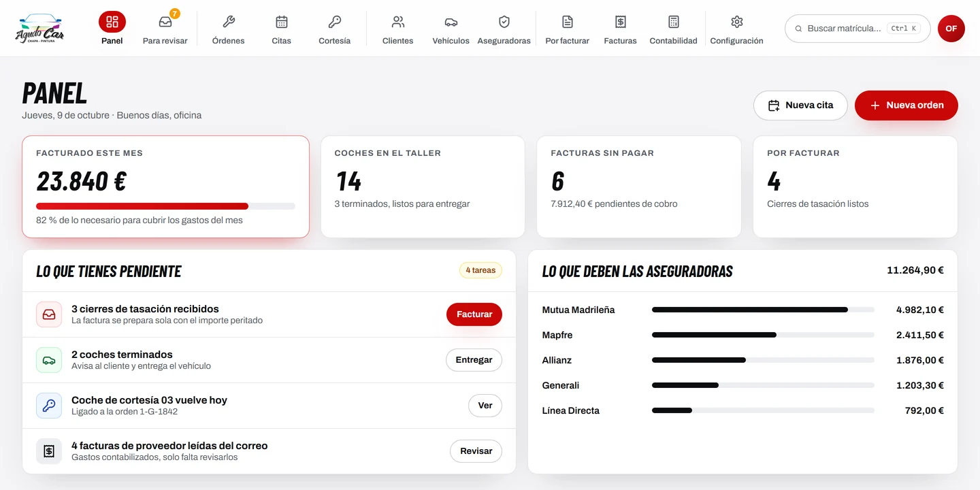This screenshot has width=980, height=490.
Task: Select the Contabilidad menu label
Action: [674, 41]
